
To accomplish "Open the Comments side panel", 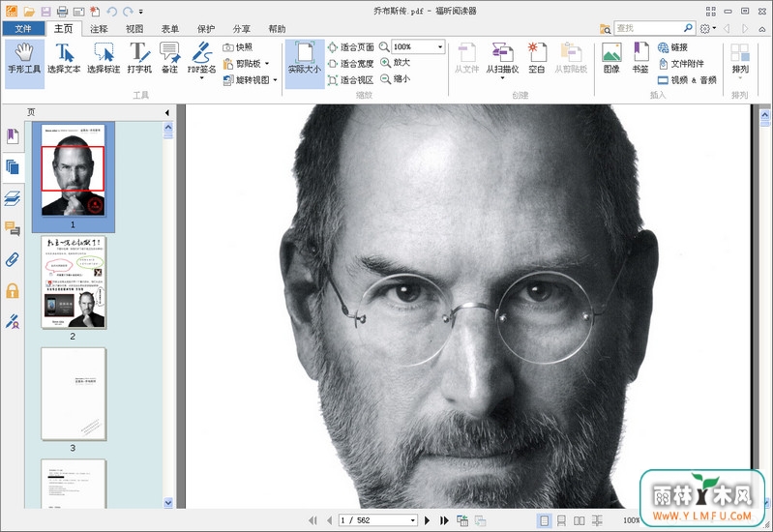I will tap(13, 228).
